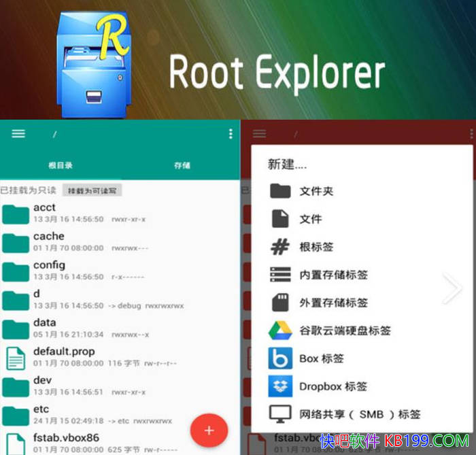Open the hamburger menu in the green toolbar
This screenshot has width=476, height=455.
click(18, 133)
